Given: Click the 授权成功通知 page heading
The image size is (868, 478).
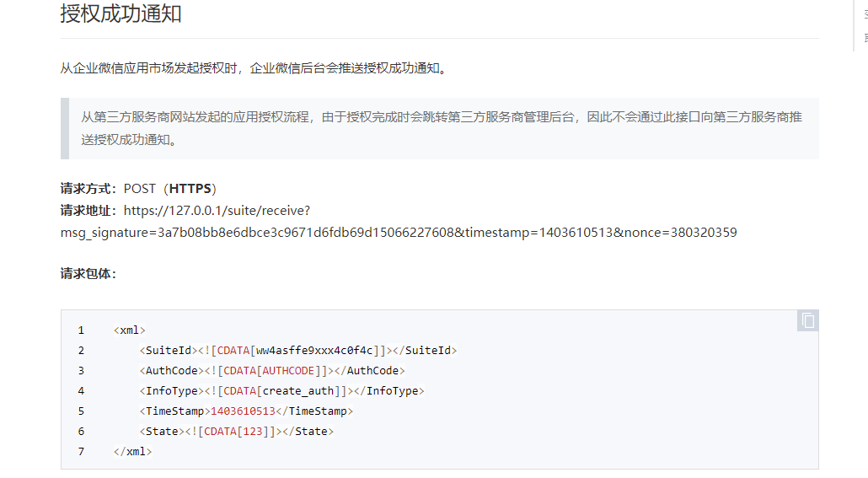Looking at the screenshot, I should click(x=121, y=13).
